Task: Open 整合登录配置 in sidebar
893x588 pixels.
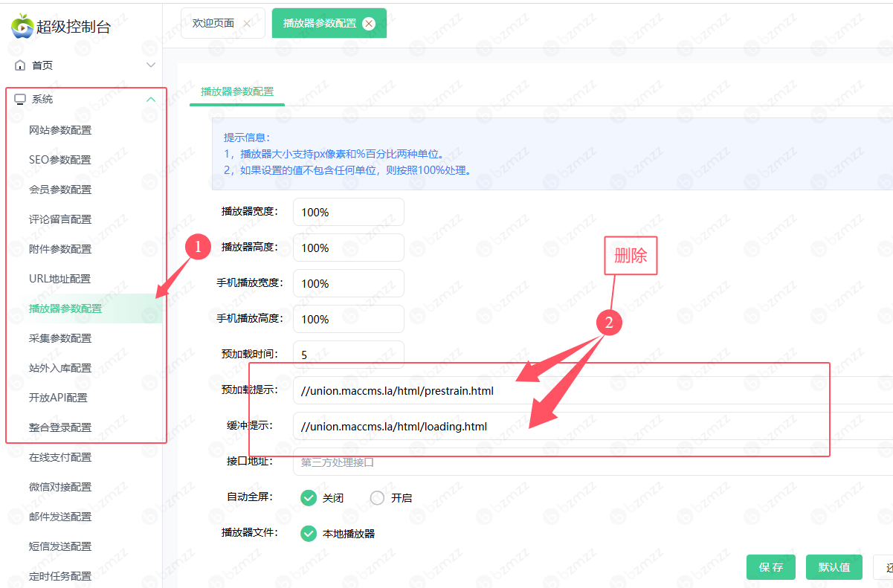Action: [x=60, y=427]
